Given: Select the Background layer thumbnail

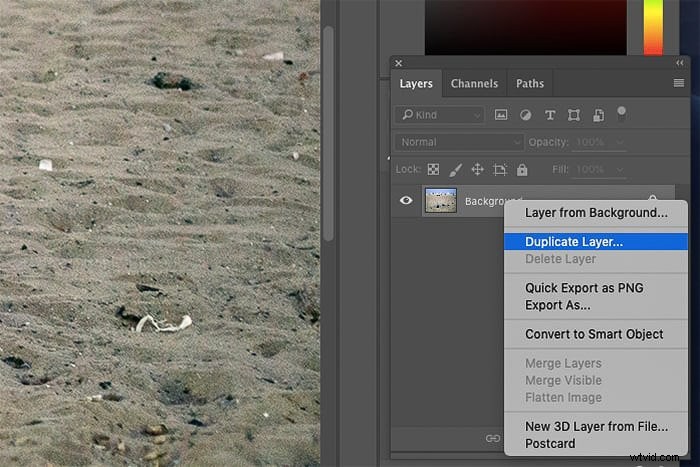Looking at the screenshot, I should tap(441, 200).
